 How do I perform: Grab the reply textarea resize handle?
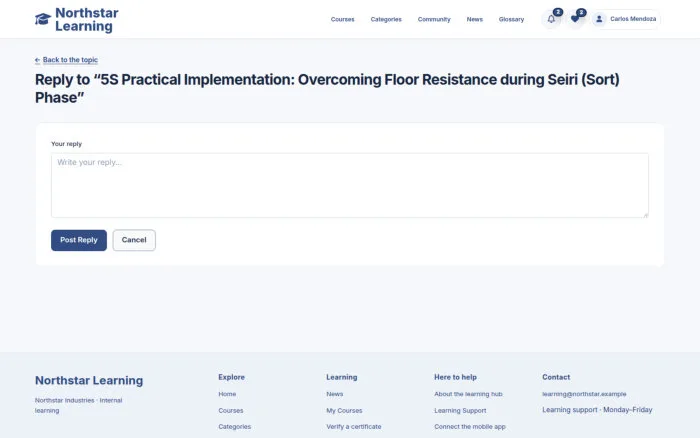645,215
